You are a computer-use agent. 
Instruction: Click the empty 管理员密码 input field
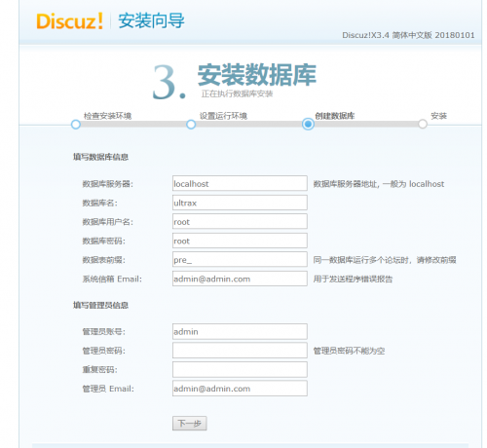240,351
